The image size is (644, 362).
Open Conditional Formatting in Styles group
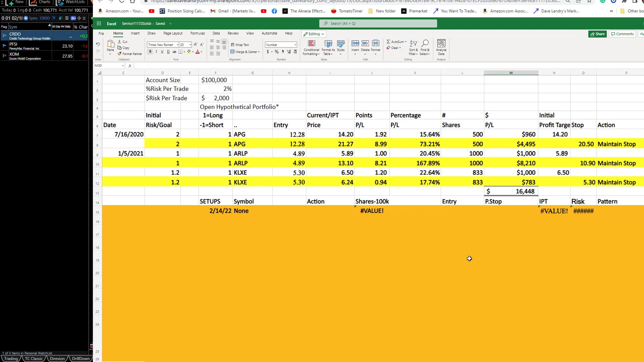coord(311,48)
